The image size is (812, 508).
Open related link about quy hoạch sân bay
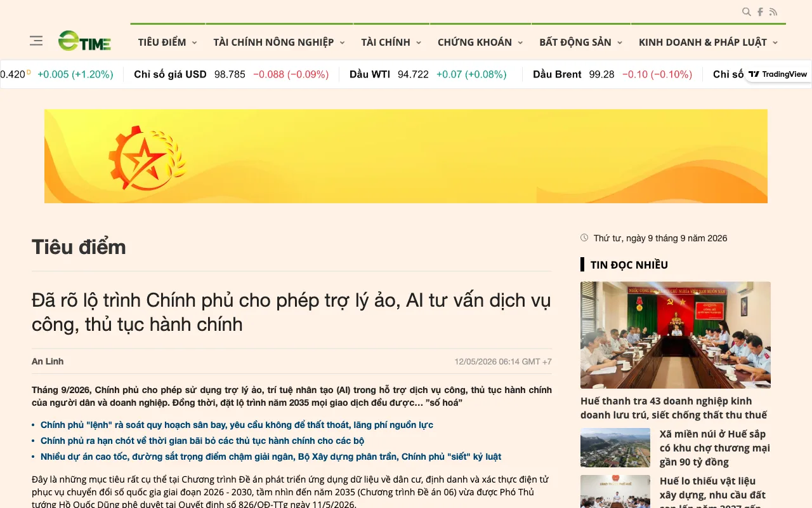click(237, 425)
